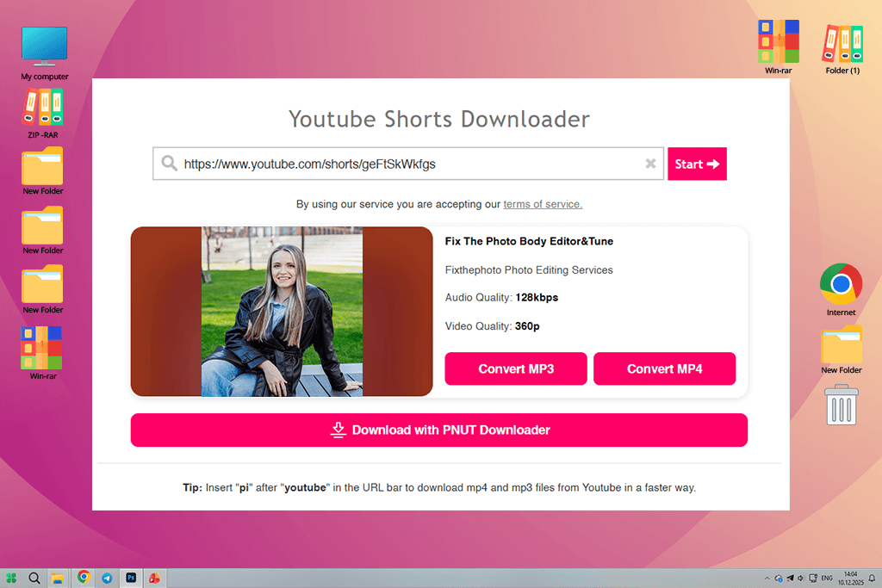
Task: Launch the Internet Chrome desktop shortcut
Action: pos(841,289)
